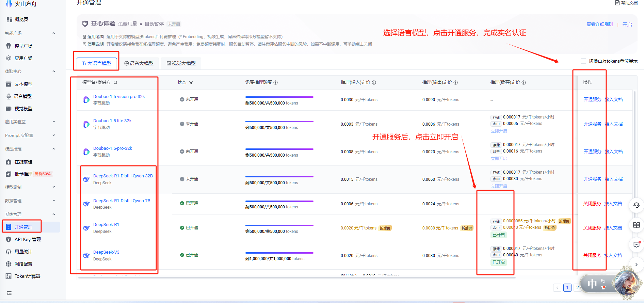The width and height of the screenshot is (644, 303).
Task: Click the previous page arrow in pagination
Action: coord(557,288)
